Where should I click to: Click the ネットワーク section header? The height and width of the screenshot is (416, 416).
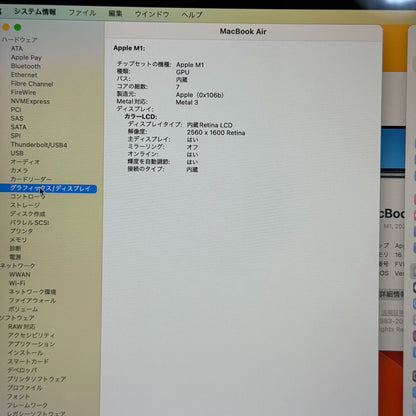pyautogui.click(x=18, y=266)
